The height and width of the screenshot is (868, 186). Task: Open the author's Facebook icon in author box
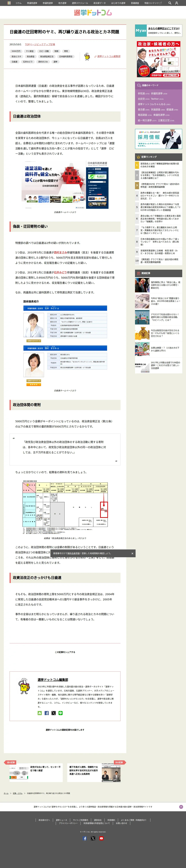pyautogui.click(x=47, y=713)
